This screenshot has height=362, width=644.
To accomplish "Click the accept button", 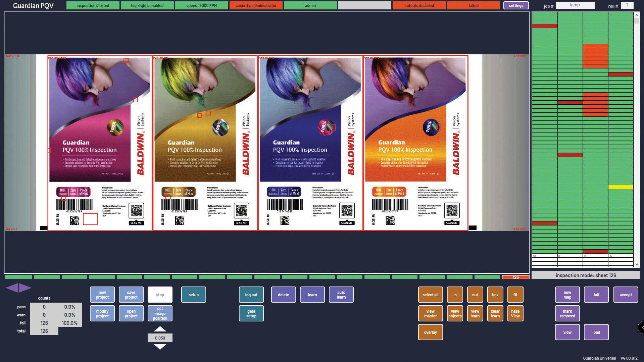I will [626, 295].
